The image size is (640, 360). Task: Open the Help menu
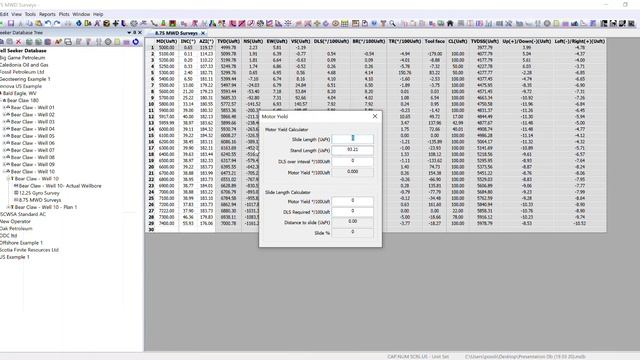click(98, 14)
